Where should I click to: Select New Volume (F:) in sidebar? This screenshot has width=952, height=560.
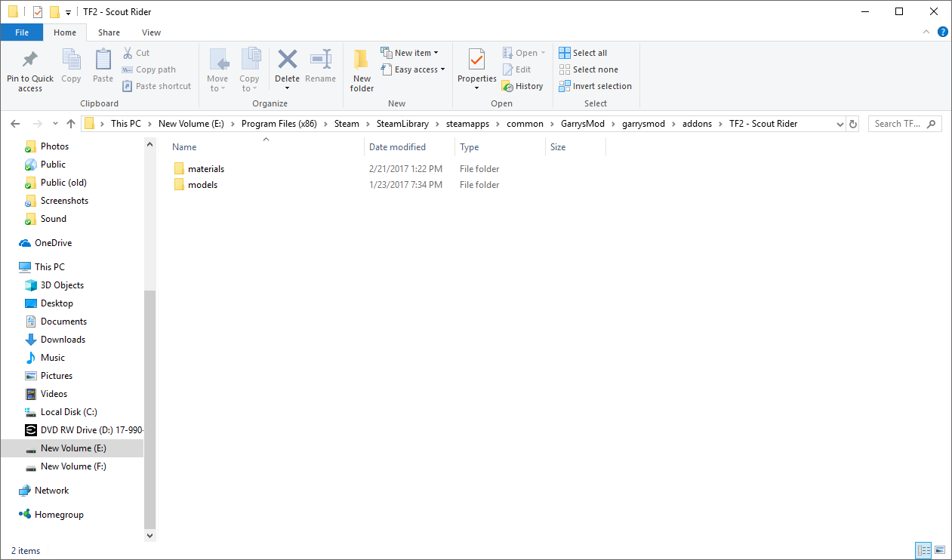click(x=73, y=466)
